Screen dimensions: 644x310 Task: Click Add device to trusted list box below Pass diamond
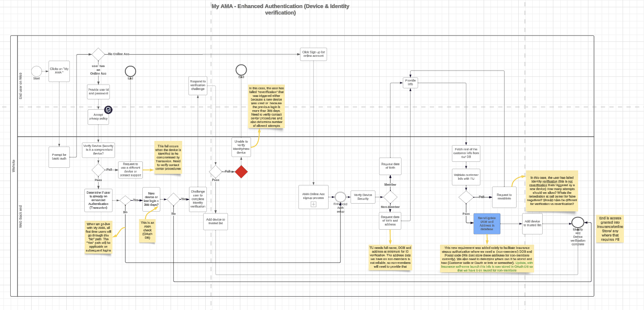coord(216,222)
